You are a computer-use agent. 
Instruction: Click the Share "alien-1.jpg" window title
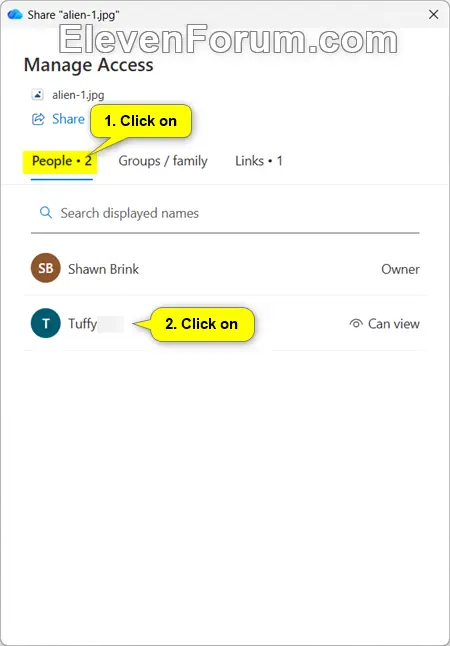(74, 15)
